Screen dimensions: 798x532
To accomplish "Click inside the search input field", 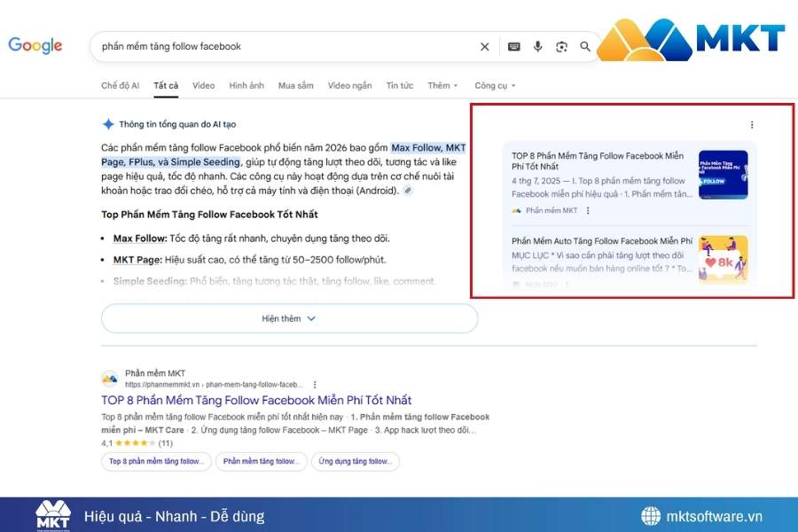I will [266, 46].
